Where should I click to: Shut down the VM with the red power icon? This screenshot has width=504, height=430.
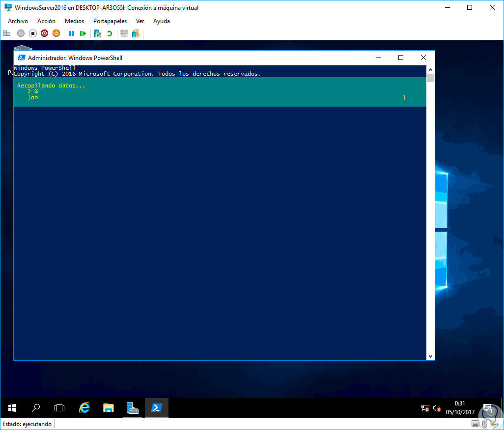pos(44,33)
